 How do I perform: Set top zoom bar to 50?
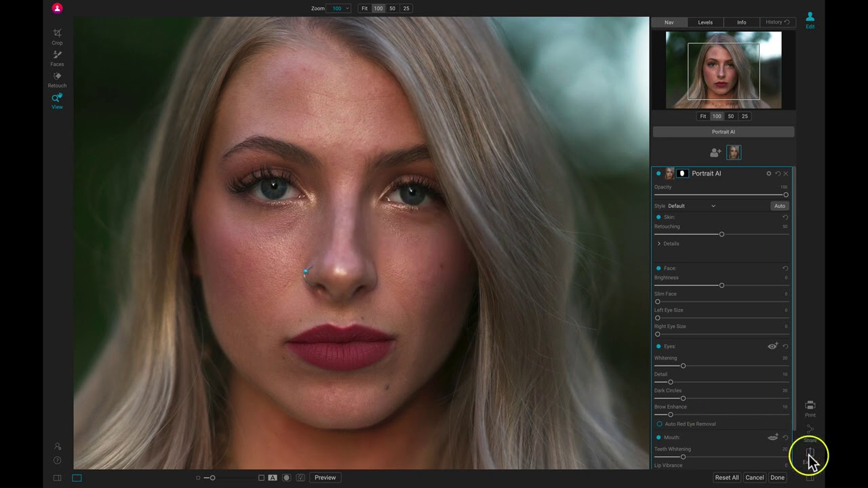pos(392,8)
